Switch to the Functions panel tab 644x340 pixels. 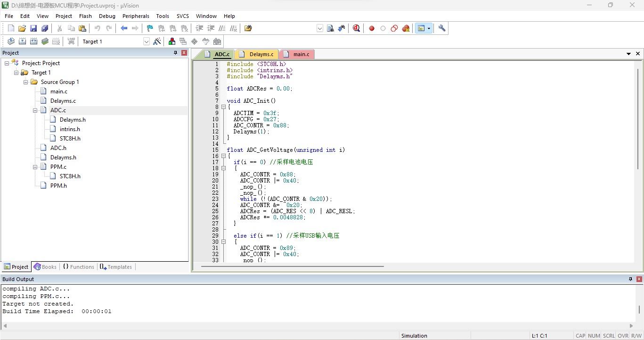click(x=78, y=267)
